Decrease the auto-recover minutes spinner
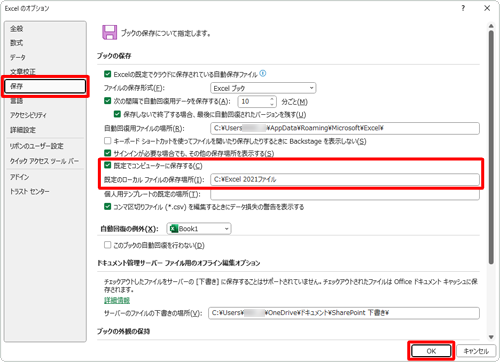This screenshot has width=500, height=362. coord(272,104)
